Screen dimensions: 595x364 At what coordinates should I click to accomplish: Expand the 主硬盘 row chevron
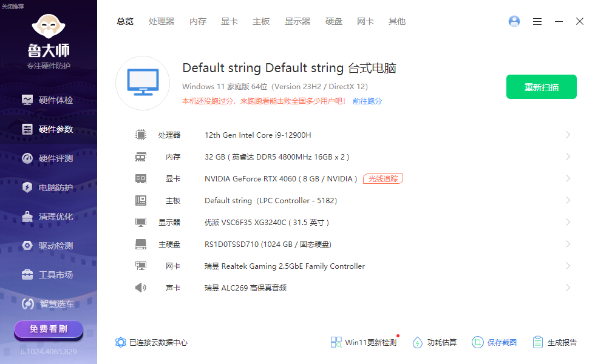point(568,244)
